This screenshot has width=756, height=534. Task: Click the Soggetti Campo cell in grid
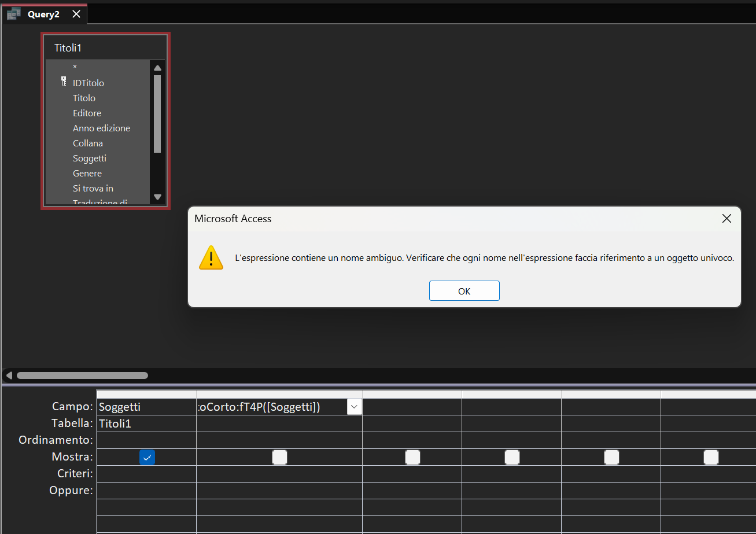click(x=146, y=407)
